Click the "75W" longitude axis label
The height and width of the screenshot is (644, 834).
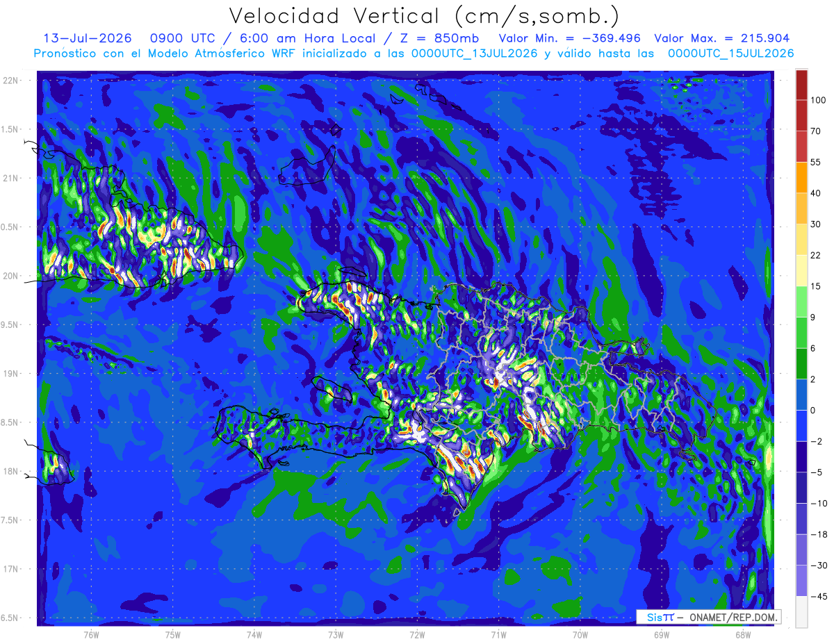pos(173,634)
